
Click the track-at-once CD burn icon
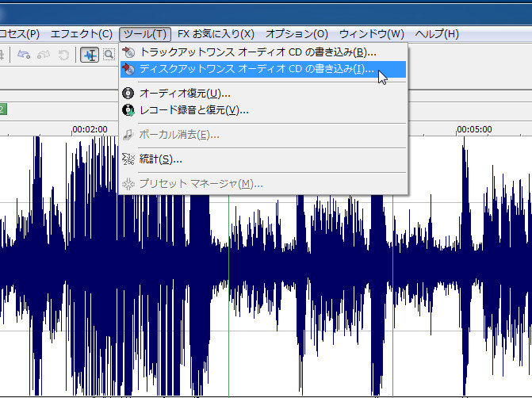click(x=128, y=52)
